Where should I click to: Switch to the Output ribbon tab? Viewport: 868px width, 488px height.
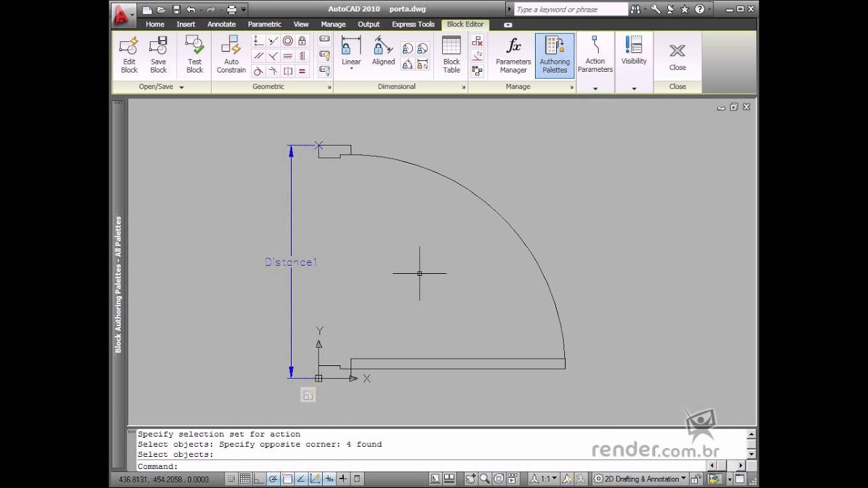(x=369, y=24)
